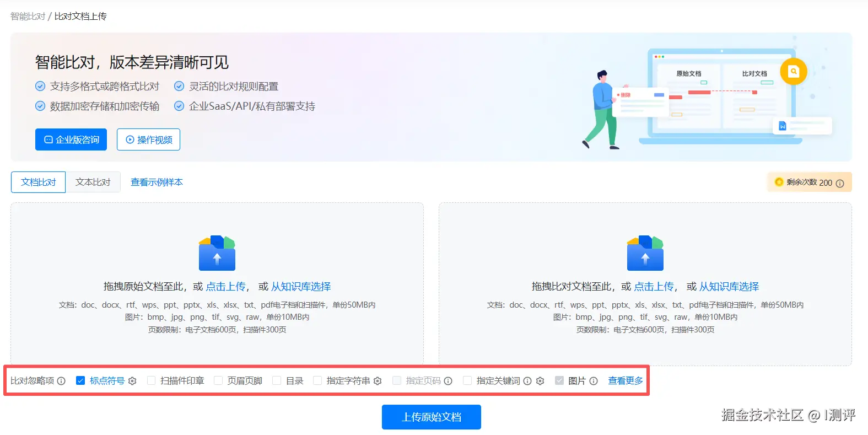Image resolution: width=868 pixels, height=435 pixels.
Task: Open the 查看示例样本 link
Action: [157, 182]
